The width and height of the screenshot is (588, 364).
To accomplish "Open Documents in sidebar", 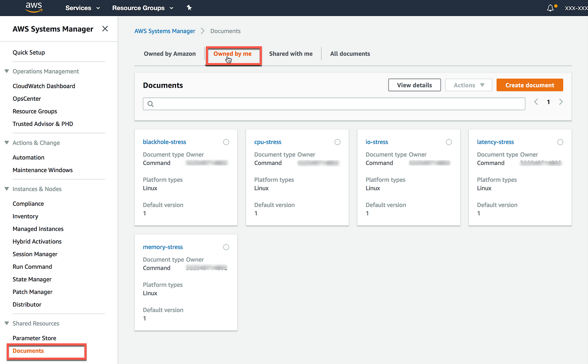I will pyautogui.click(x=28, y=351).
